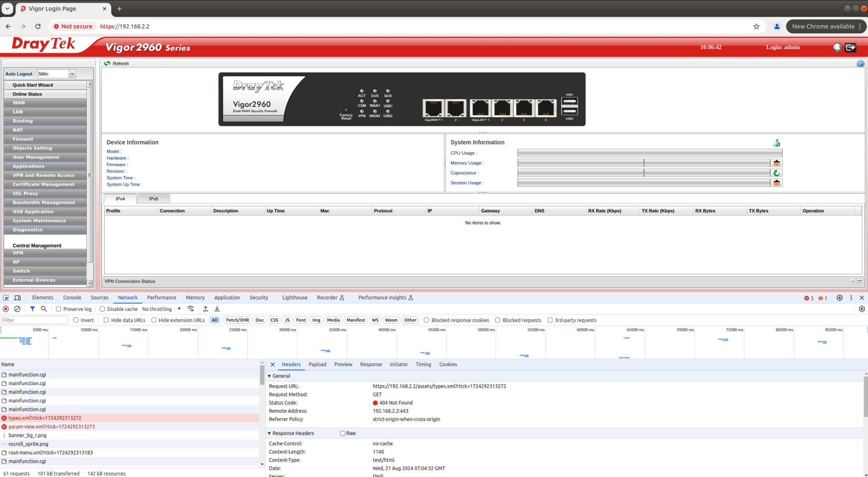Image resolution: width=868 pixels, height=477 pixels.
Task: Enable the Preserve log checkbox
Action: (58, 309)
